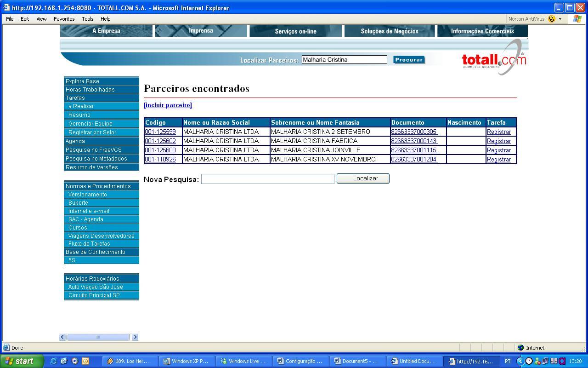Image resolution: width=588 pixels, height=368 pixels.
Task: Select Gerenciar Equipe in sidebar
Action: (102, 123)
